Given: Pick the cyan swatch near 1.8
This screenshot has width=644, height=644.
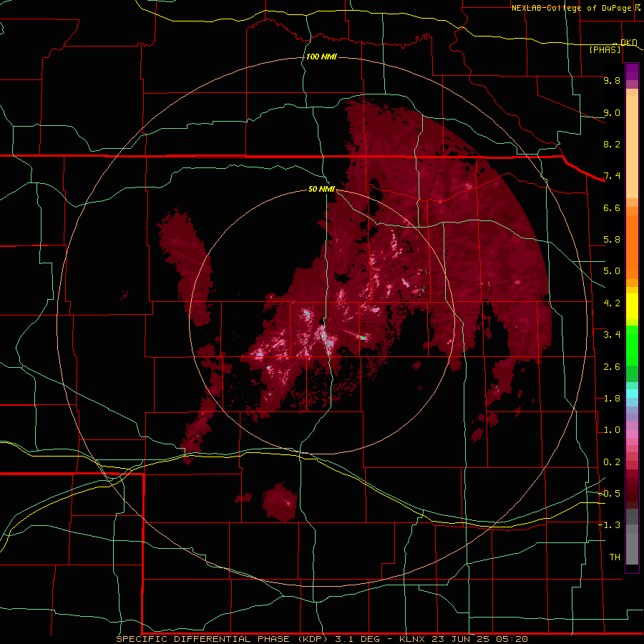Looking at the screenshot, I should point(632,394).
